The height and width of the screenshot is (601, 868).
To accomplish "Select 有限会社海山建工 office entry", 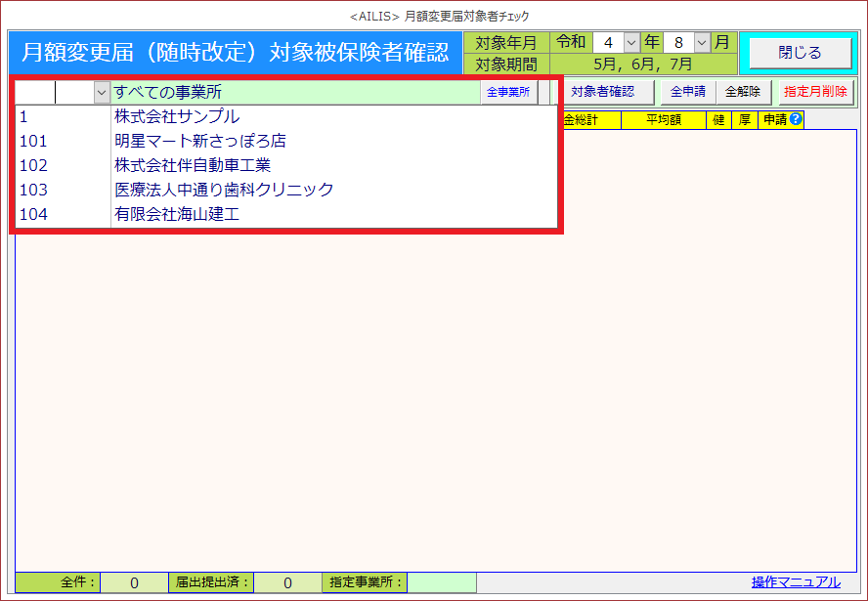I will pyautogui.click(x=176, y=214).
